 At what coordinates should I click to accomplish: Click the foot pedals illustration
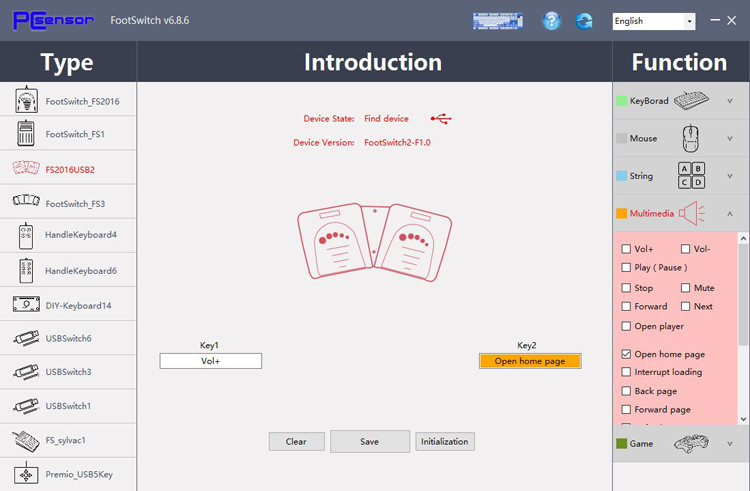374,241
